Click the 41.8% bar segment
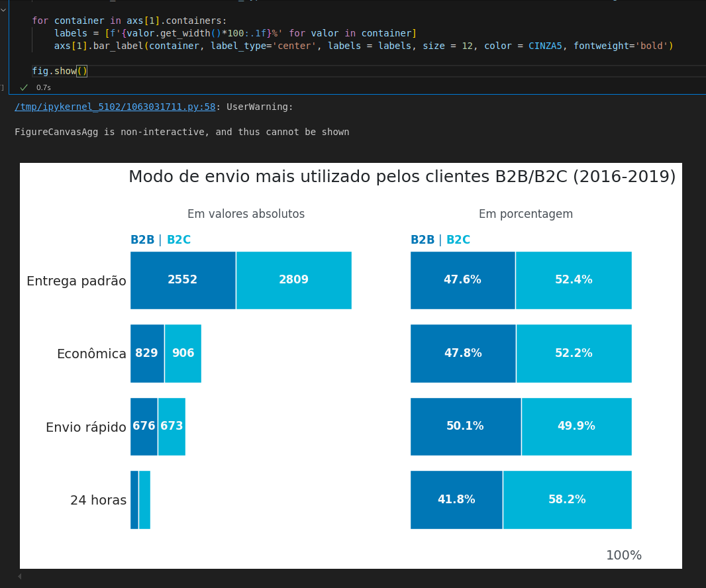Screen dimensions: 706x588 click(x=456, y=500)
